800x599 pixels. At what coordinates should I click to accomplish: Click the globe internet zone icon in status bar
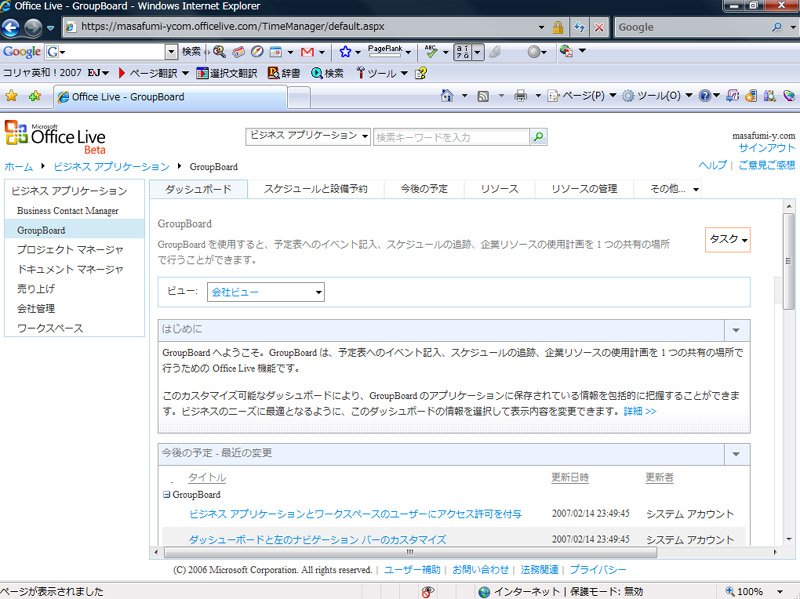click(x=484, y=591)
